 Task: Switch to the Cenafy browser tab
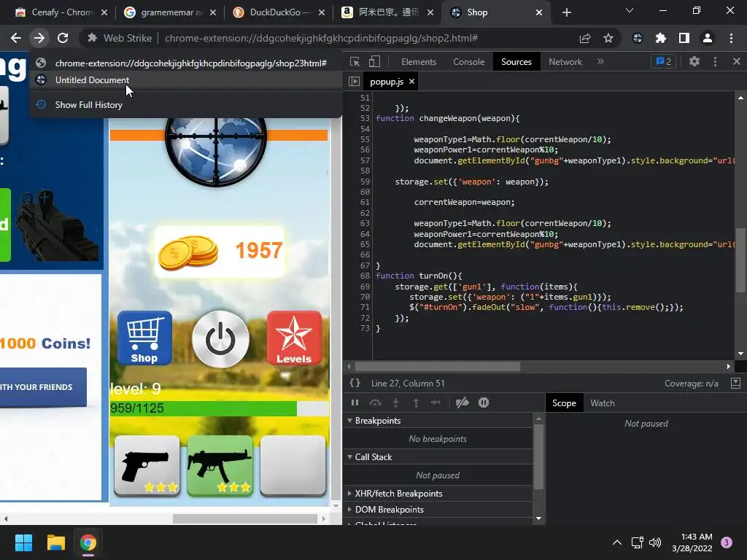pos(60,12)
